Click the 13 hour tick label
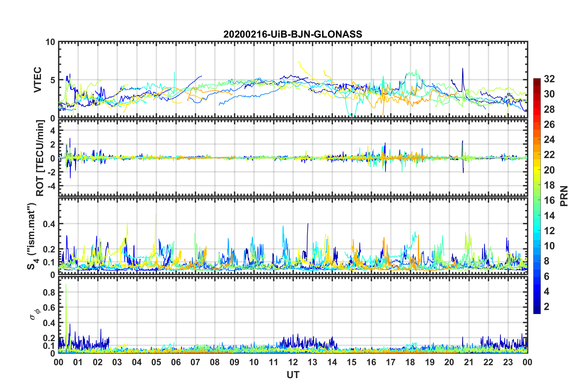Image resolution: width=586 pixels, height=392 pixels. click(313, 362)
